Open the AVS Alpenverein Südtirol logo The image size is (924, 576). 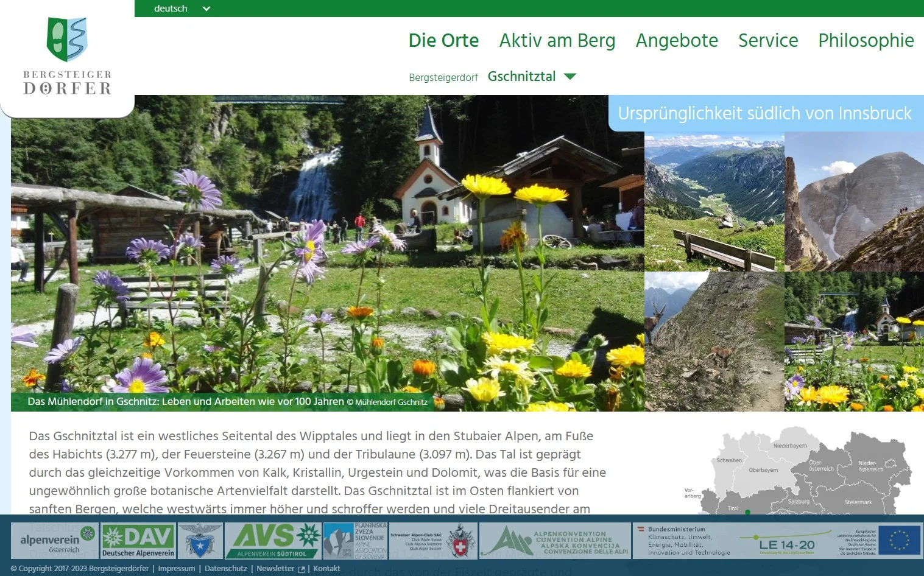(273, 540)
